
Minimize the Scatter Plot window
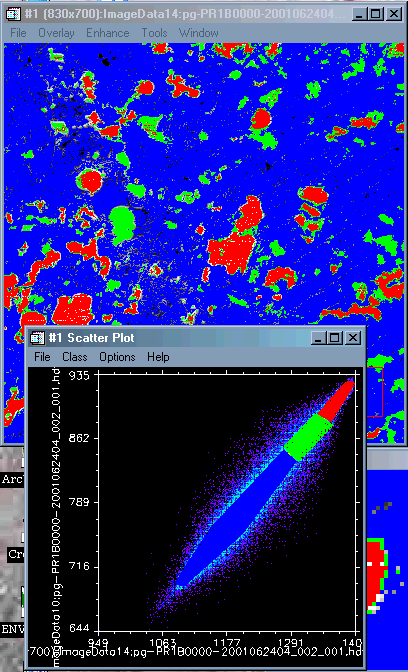click(318, 338)
